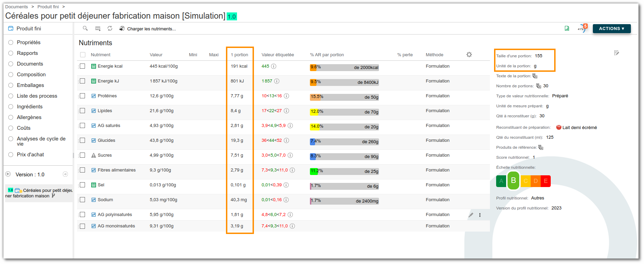Open three-dot menu on AG polyinsaturés row

[480, 215]
